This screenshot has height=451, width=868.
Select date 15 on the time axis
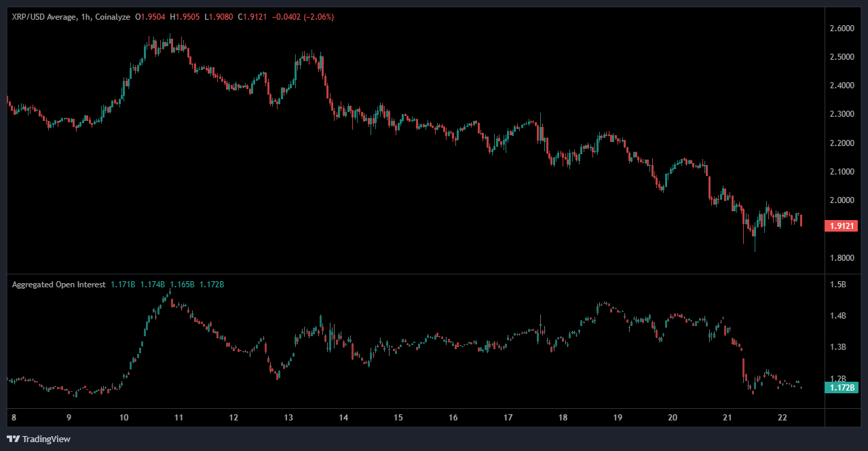coord(398,418)
